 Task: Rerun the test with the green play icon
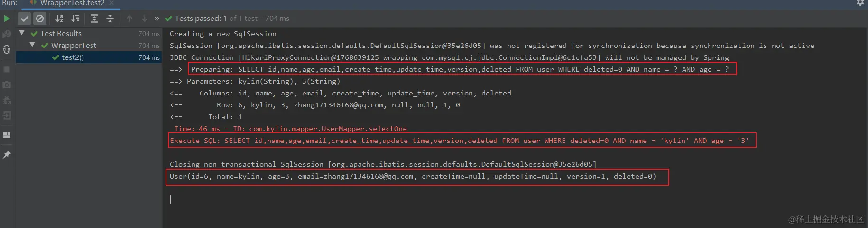(7, 19)
